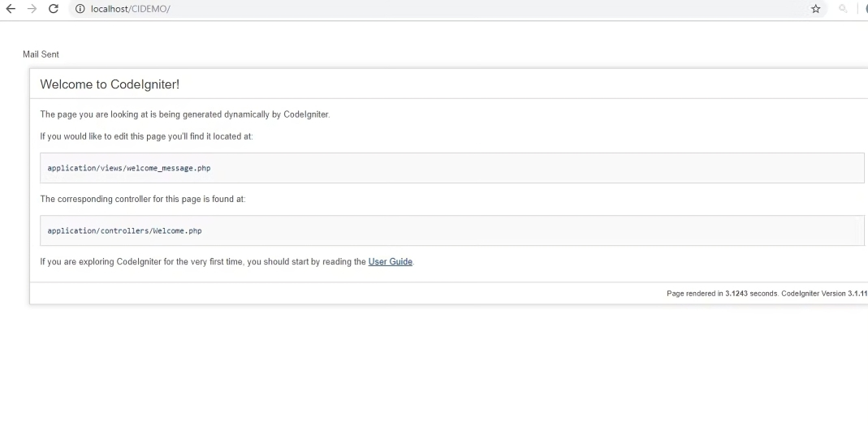The height and width of the screenshot is (426, 868).
Task: Click the 'corresponding controller for this page' line
Action: click(x=143, y=199)
